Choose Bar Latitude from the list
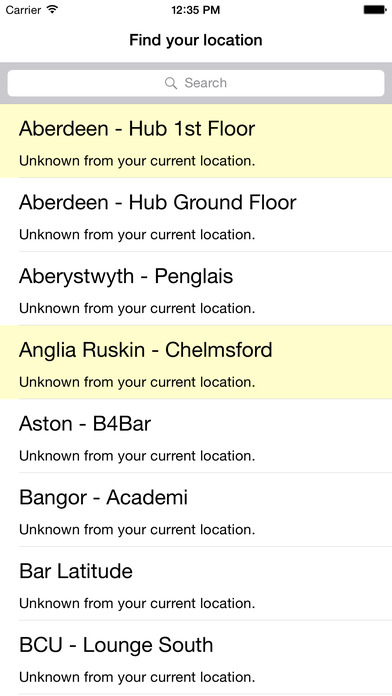Viewport: 392px width, 696px height. [x=196, y=583]
